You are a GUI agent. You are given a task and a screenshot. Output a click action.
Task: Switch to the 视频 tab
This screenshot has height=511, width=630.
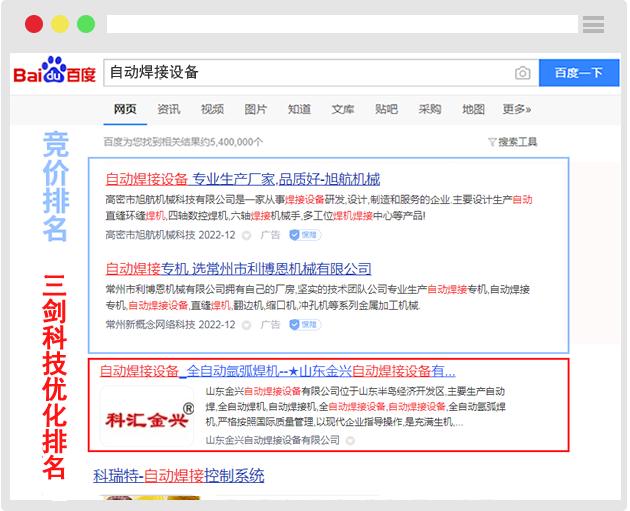[x=212, y=109]
